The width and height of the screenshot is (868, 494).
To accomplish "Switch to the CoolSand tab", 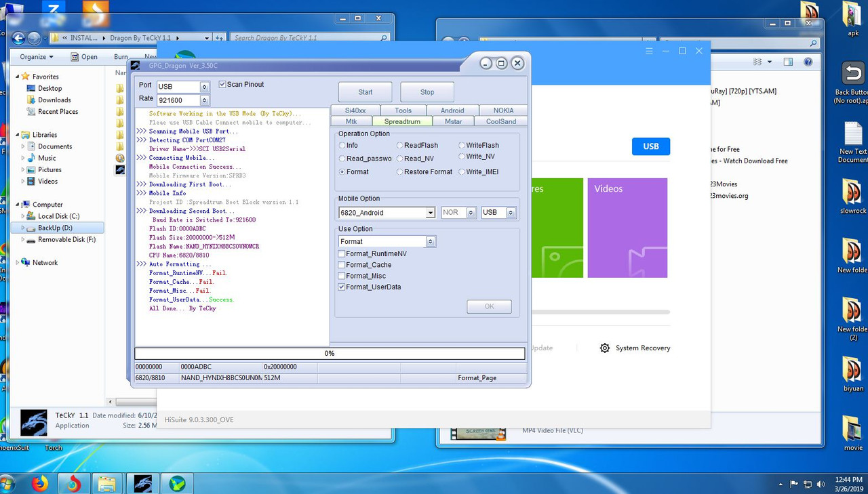I will tap(501, 121).
